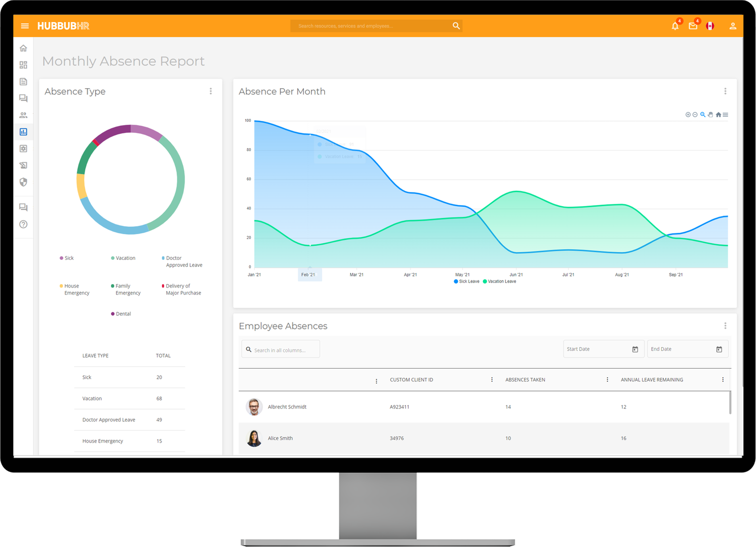
Task: Open the Dashboard grid icon in sidebar
Action: (23, 64)
